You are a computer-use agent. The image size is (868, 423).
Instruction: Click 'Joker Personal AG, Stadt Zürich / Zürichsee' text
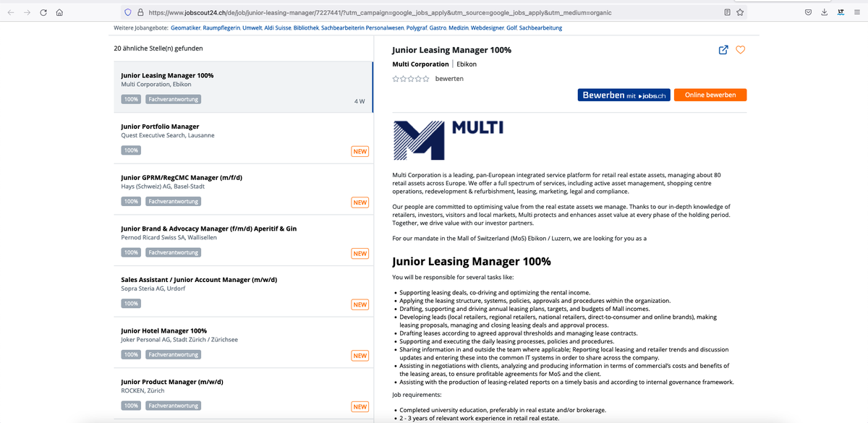(x=179, y=340)
